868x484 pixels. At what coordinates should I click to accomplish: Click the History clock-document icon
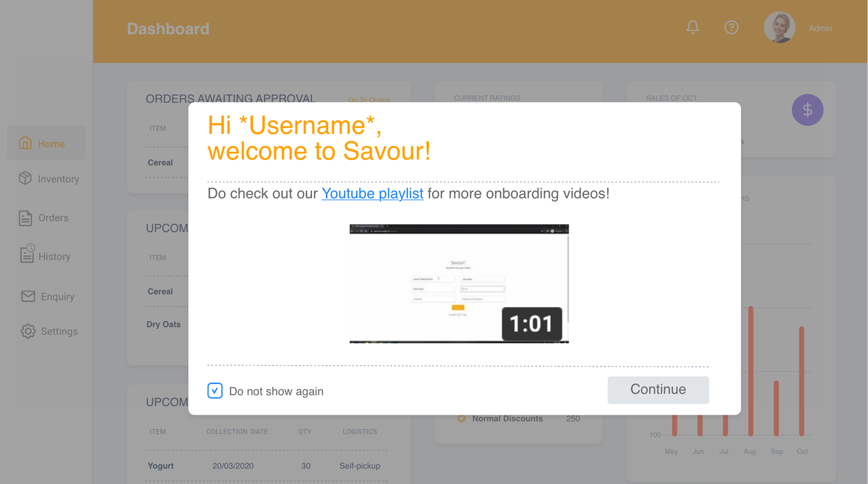pyautogui.click(x=27, y=254)
